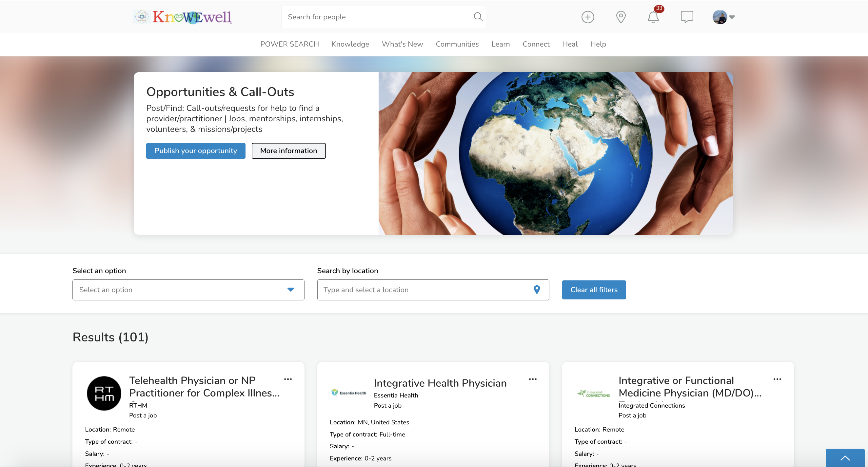Open the Heal menu
Screen dimensions: 868x467
(x=570, y=44)
